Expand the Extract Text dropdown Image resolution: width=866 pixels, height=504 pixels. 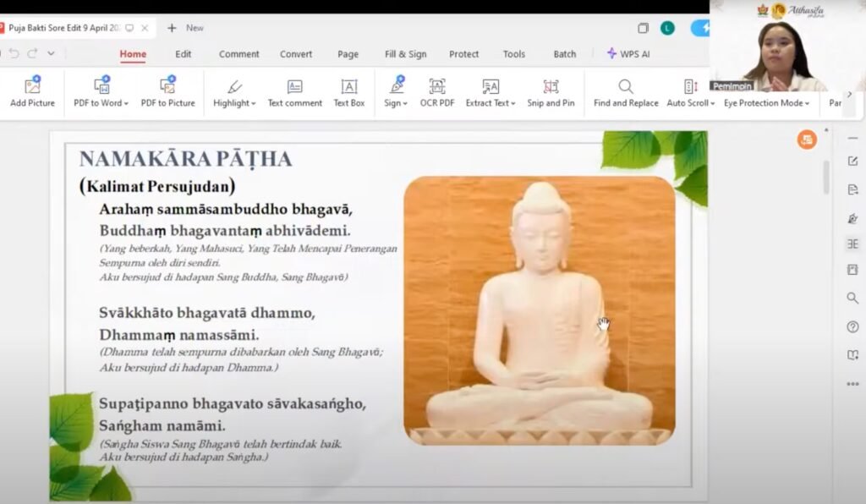coord(513,104)
